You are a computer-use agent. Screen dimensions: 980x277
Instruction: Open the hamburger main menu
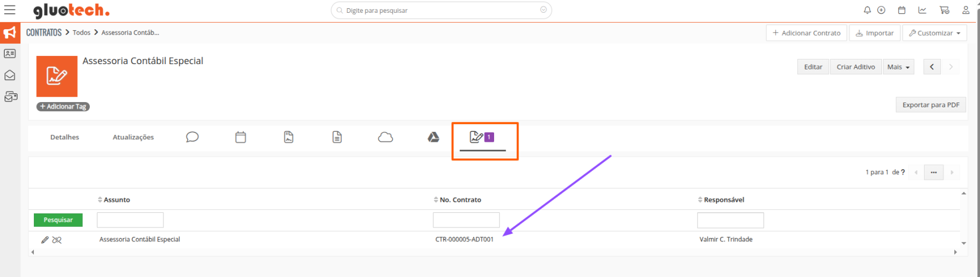click(10, 10)
